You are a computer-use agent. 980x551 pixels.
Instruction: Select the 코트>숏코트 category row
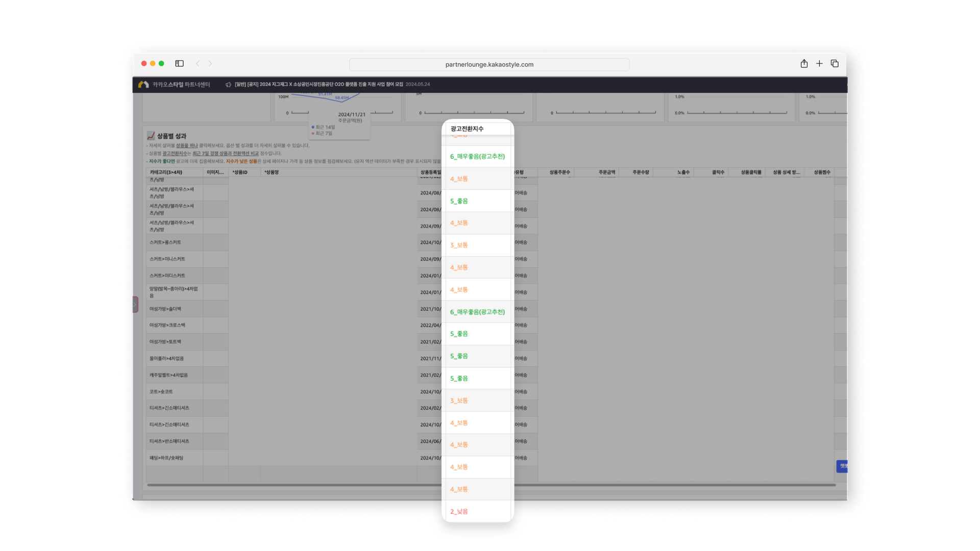pyautogui.click(x=175, y=392)
